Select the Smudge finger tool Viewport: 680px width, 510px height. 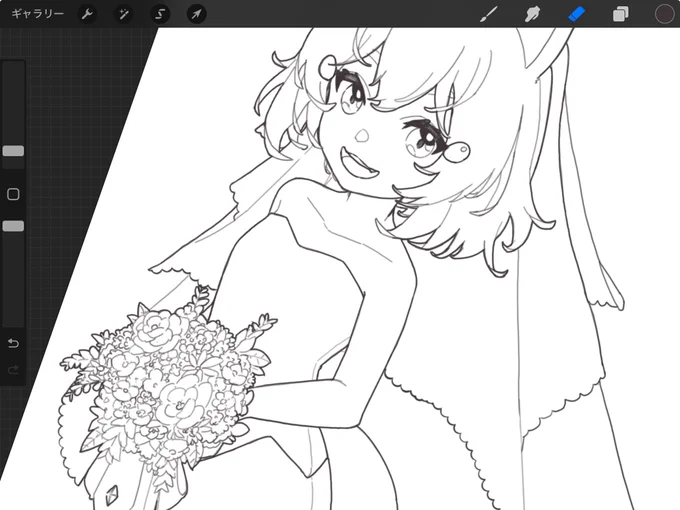click(532, 14)
